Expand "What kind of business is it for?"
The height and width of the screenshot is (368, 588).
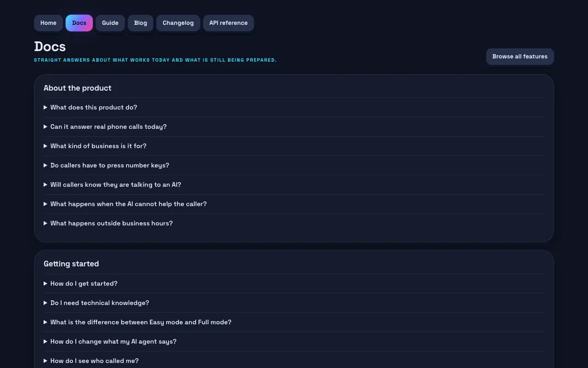click(x=294, y=146)
